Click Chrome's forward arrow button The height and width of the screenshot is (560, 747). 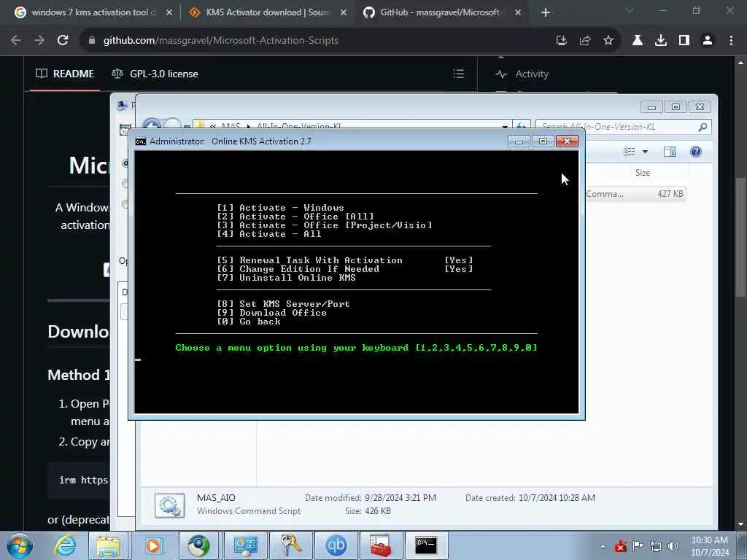[39, 41]
